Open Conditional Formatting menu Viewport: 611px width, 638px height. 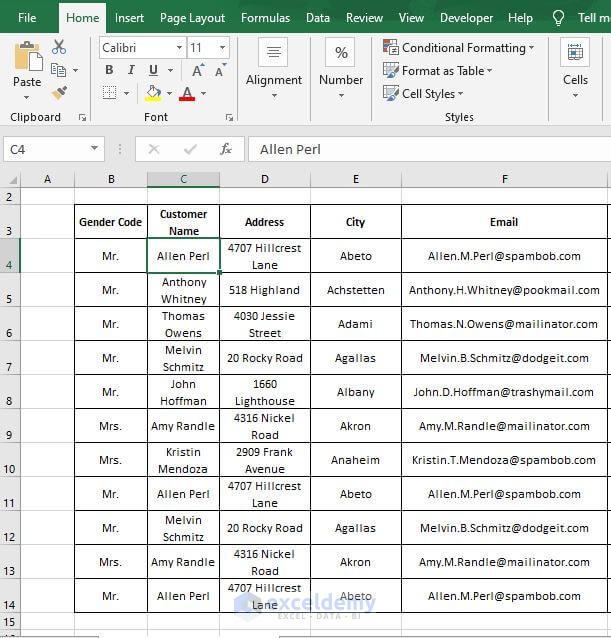[x=458, y=48]
